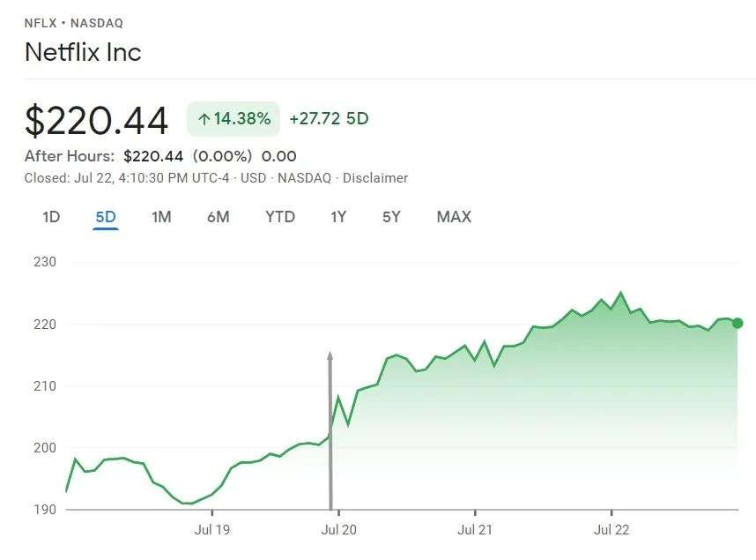
Task: Click the $220.44 main price
Action: 96,121
